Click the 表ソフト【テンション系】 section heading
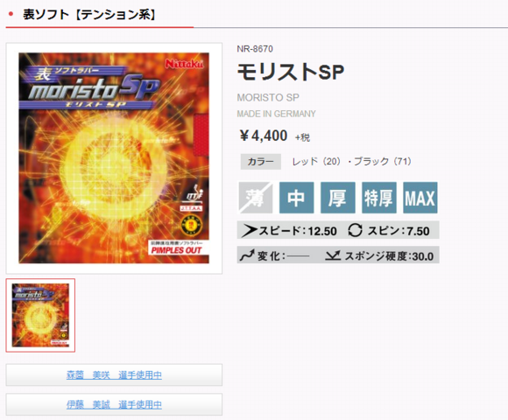 point(89,15)
